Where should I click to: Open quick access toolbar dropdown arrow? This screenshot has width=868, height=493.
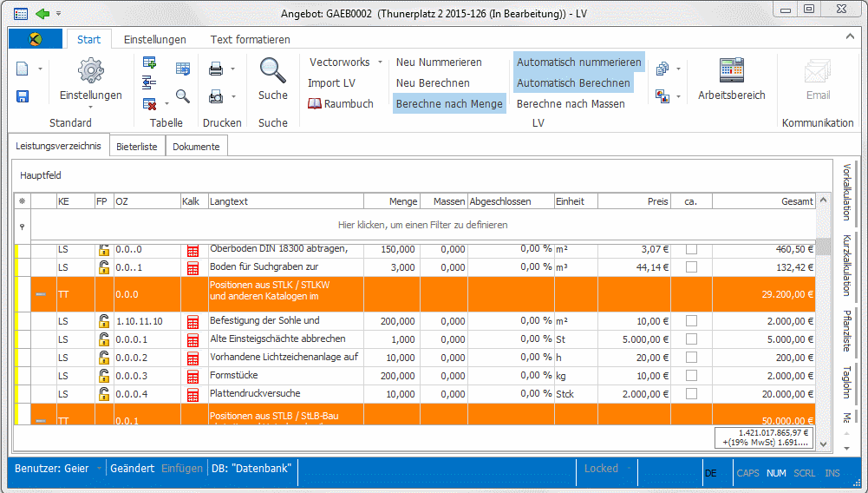tap(59, 13)
